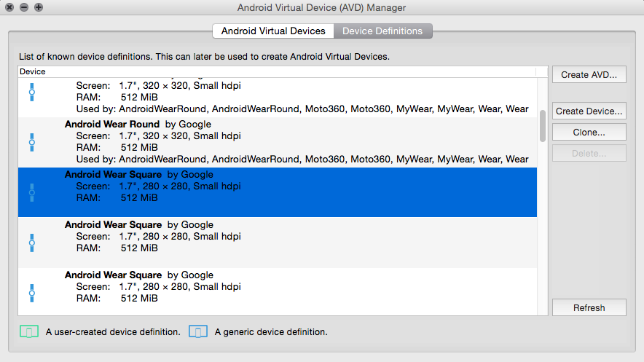The height and width of the screenshot is (362, 644).
Task: Refresh the device definitions list
Action: tap(589, 308)
